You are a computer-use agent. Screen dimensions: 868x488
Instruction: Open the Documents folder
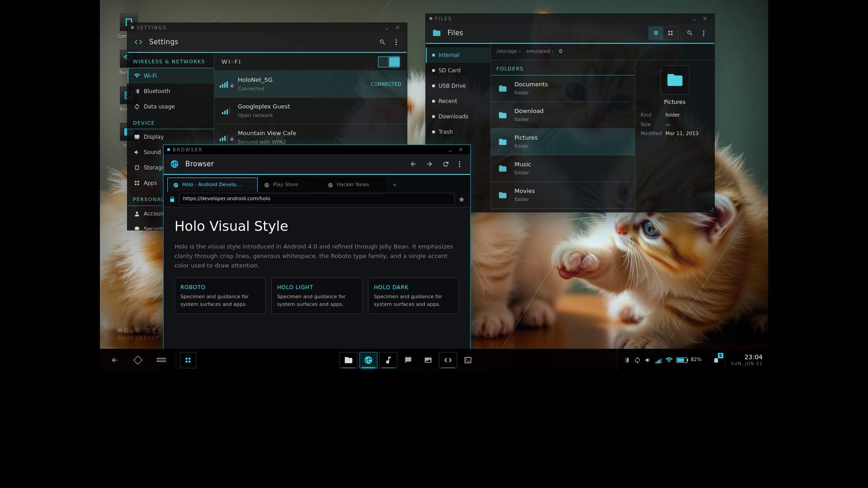(563, 89)
